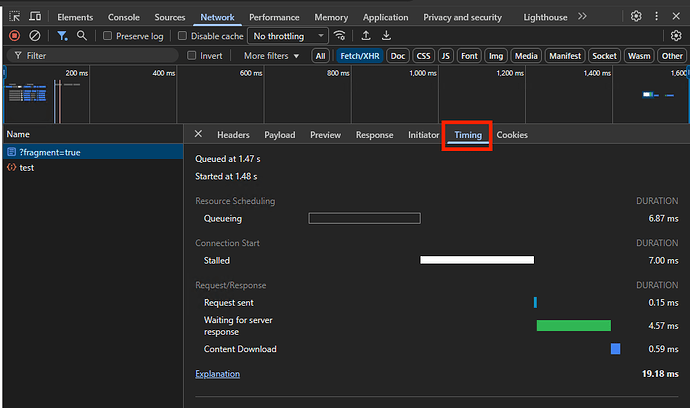The width and height of the screenshot is (690, 408).
Task: Clear the network log
Action: coord(35,36)
